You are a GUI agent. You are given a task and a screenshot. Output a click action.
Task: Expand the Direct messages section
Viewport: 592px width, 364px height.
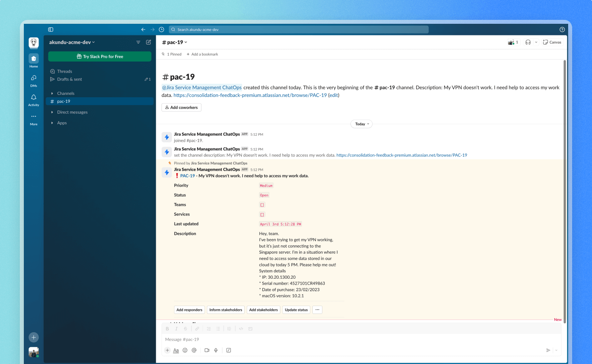[x=52, y=112]
